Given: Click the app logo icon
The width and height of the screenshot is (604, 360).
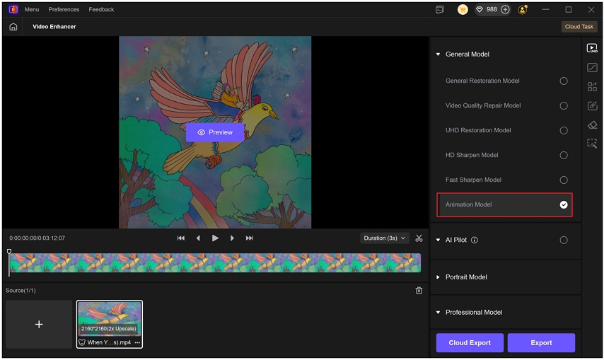Looking at the screenshot, I should coord(13,10).
